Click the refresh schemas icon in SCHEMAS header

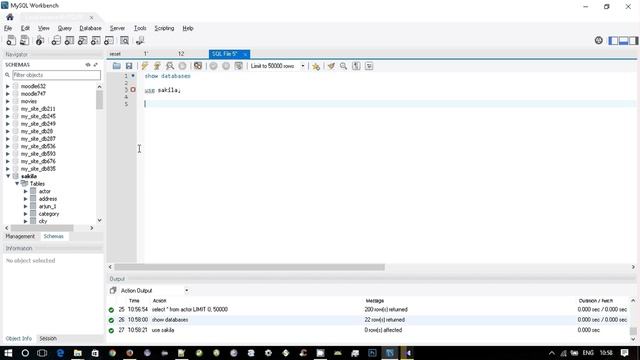coord(88,65)
